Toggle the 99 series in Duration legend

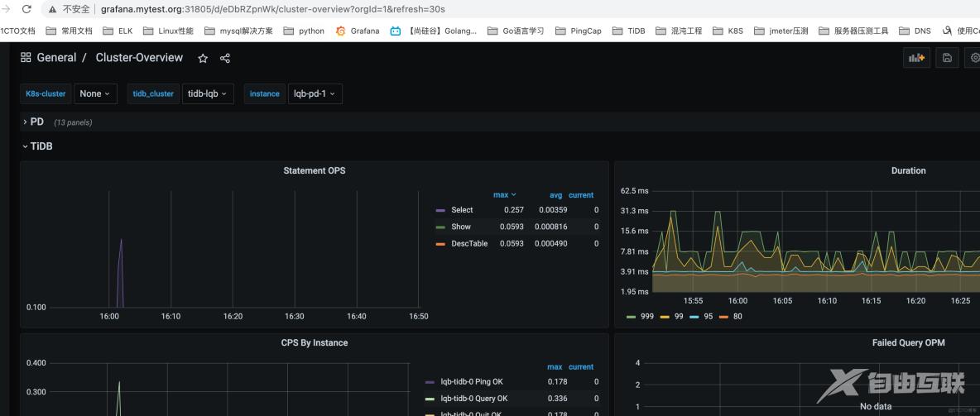click(x=680, y=317)
